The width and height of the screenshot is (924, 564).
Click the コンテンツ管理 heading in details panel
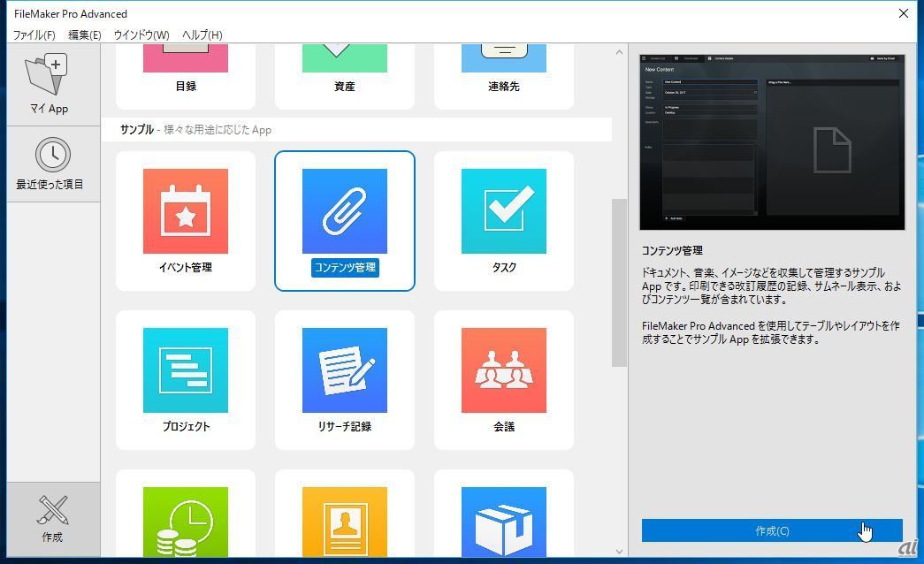coord(672,250)
